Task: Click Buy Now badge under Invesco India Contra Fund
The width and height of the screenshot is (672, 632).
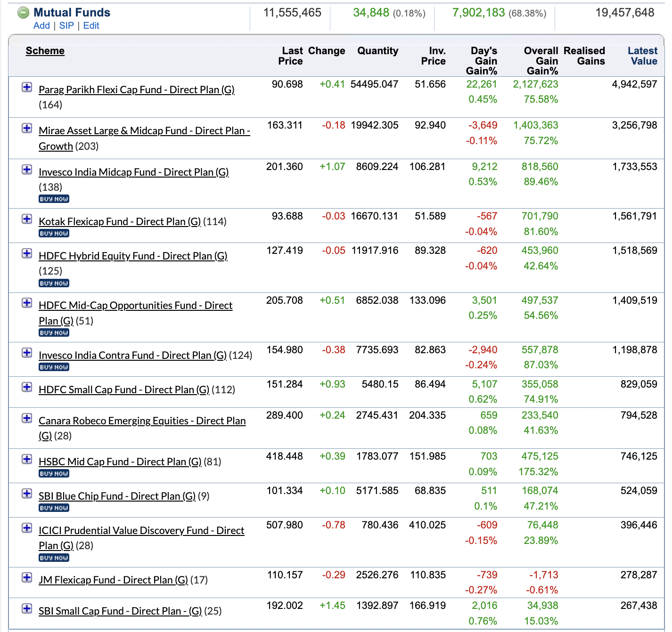Action: [54, 367]
